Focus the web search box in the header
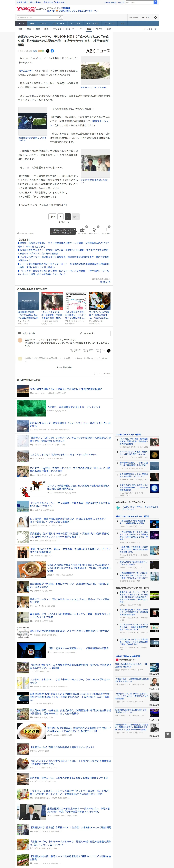 pyautogui.click(x=139, y=2)
